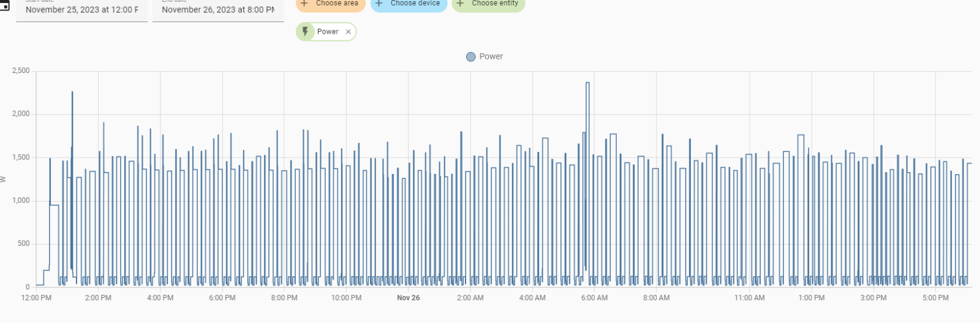The image size is (980, 323).
Task: Select the Power entity chip label
Action: [328, 32]
